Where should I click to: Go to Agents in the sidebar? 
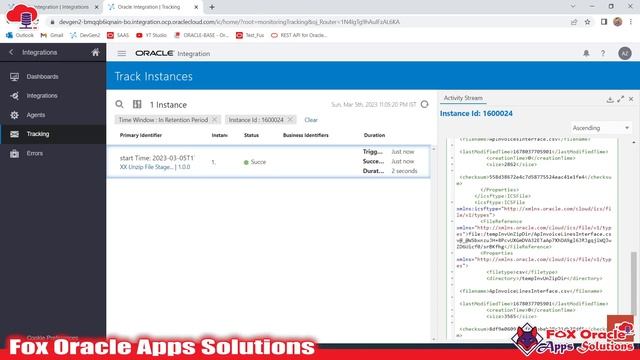click(x=36, y=115)
